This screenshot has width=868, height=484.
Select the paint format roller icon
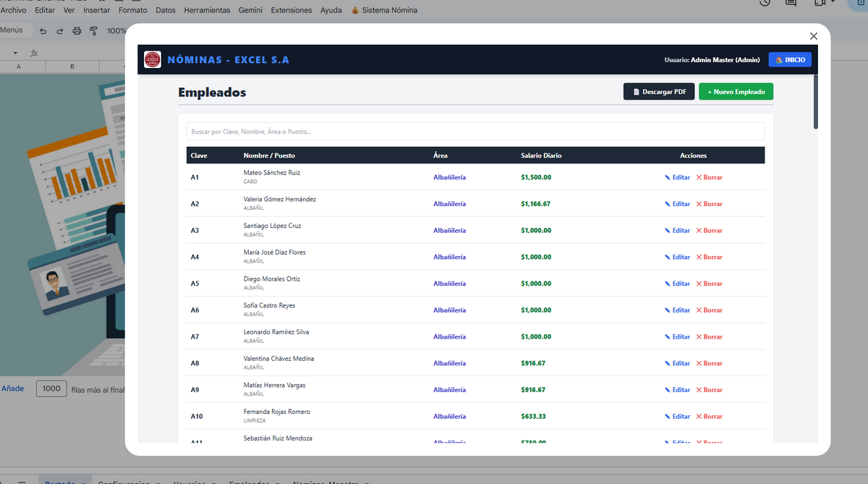click(93, 31)
